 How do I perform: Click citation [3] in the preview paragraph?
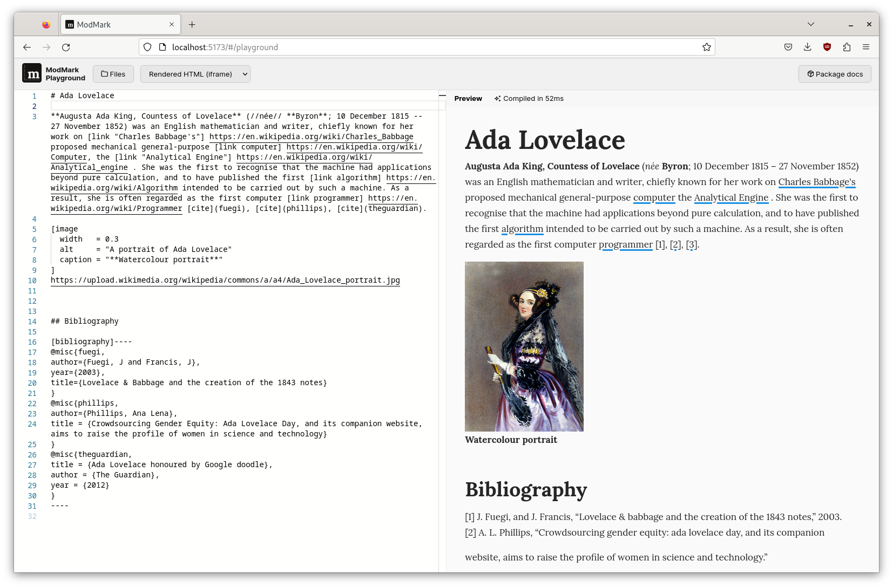(692, 244)
